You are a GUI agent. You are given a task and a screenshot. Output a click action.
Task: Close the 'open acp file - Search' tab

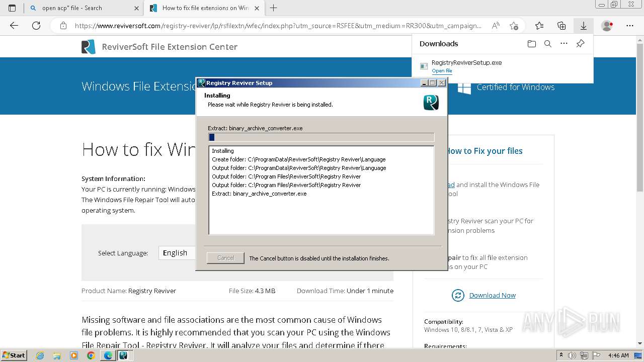point(137,8)
